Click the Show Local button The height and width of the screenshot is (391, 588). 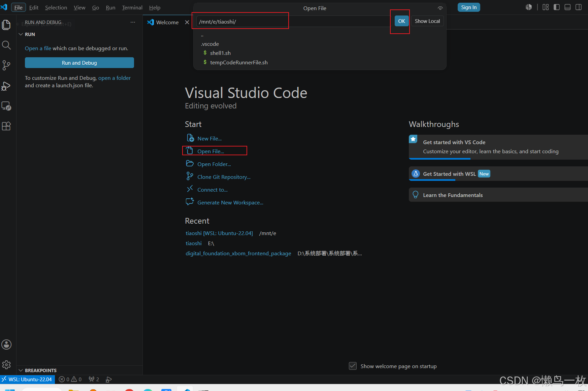427,21
